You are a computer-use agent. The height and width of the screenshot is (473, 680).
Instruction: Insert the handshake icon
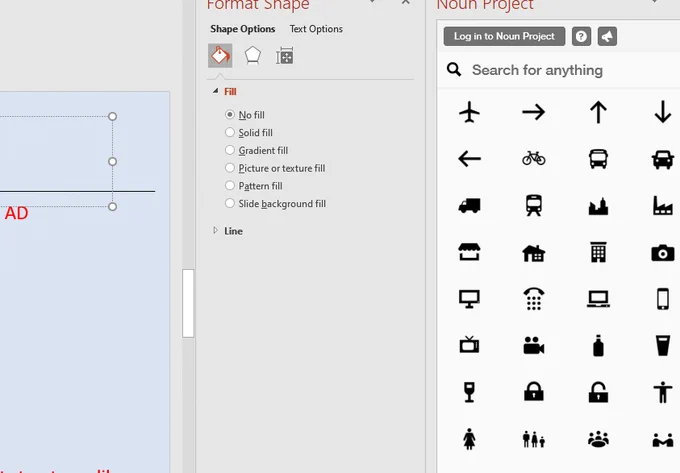coord(663,440)
